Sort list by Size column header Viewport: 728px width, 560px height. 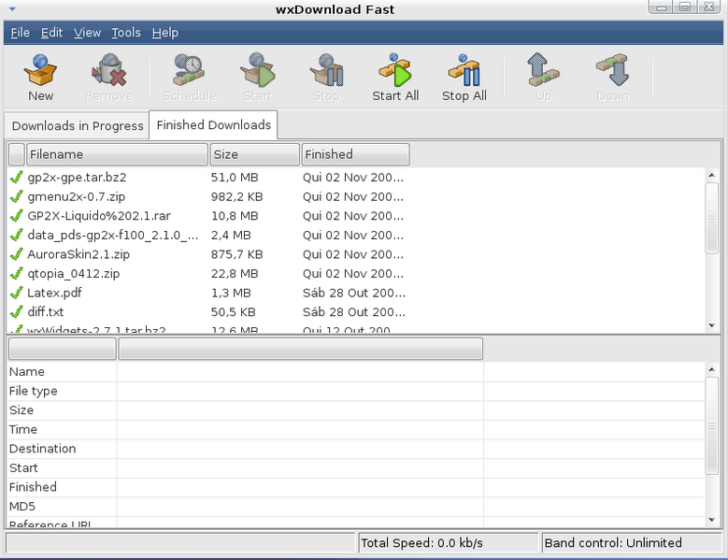[253, 154]
